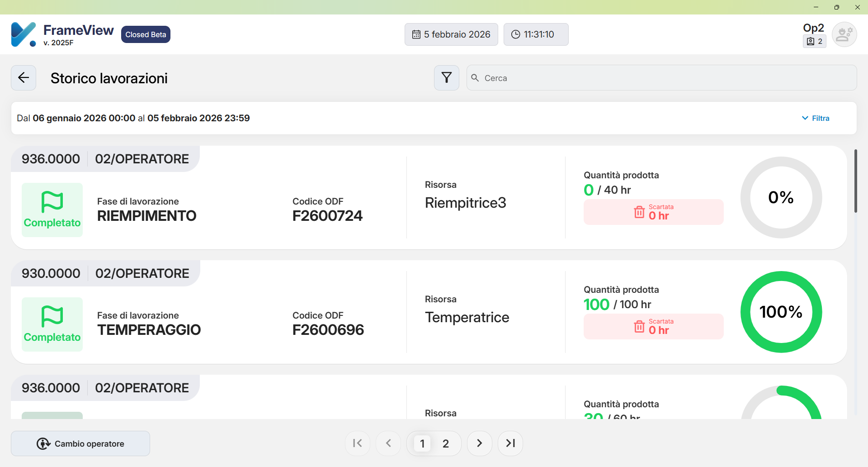
Task: Click the 0% progress ring
Action: (x=781, y=197)
